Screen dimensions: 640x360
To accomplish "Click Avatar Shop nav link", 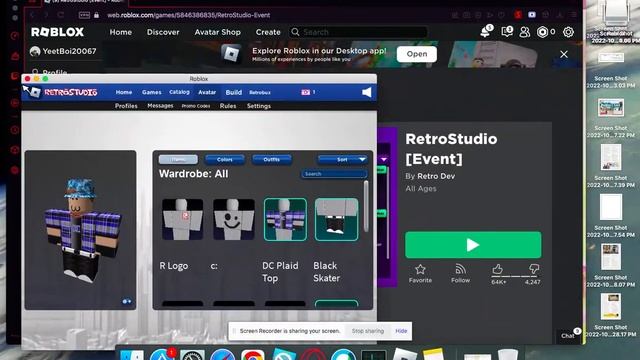I will (218, 32).
